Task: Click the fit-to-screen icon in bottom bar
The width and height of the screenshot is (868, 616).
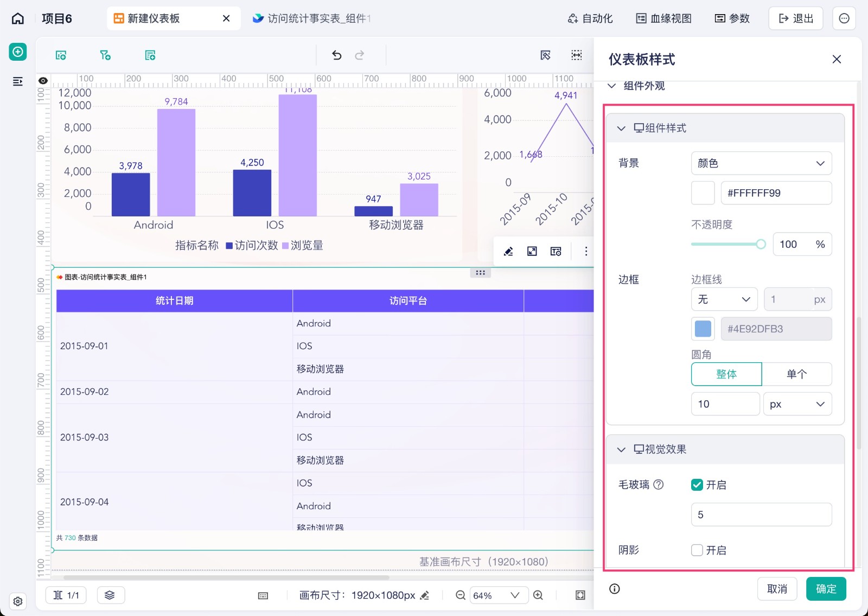Action: (580, 595)
